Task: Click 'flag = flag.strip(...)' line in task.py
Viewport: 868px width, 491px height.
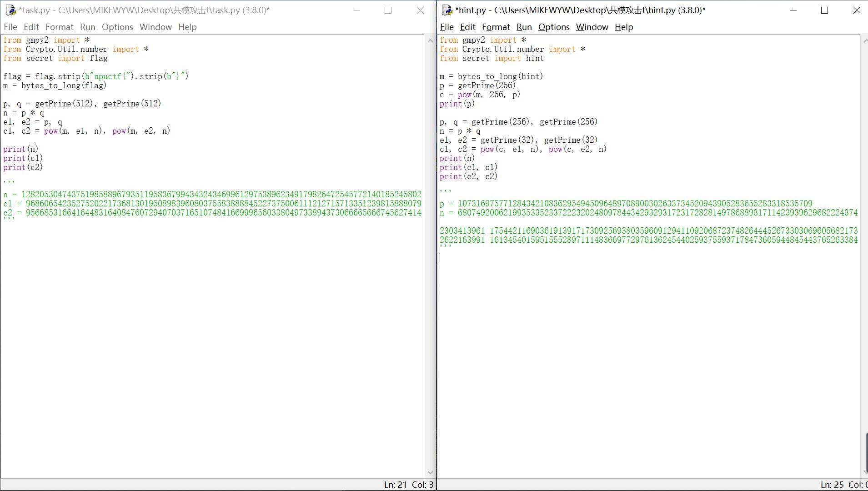Action: [x=96, y=76]
